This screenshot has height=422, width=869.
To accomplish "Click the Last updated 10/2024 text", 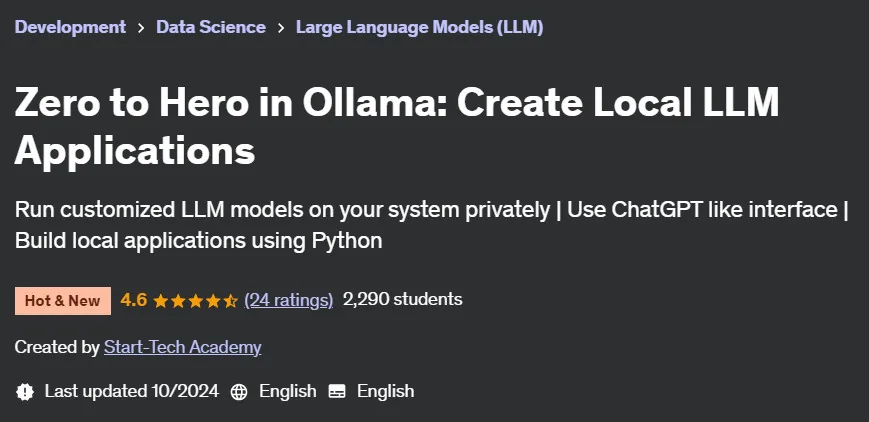I will (132, 391).
